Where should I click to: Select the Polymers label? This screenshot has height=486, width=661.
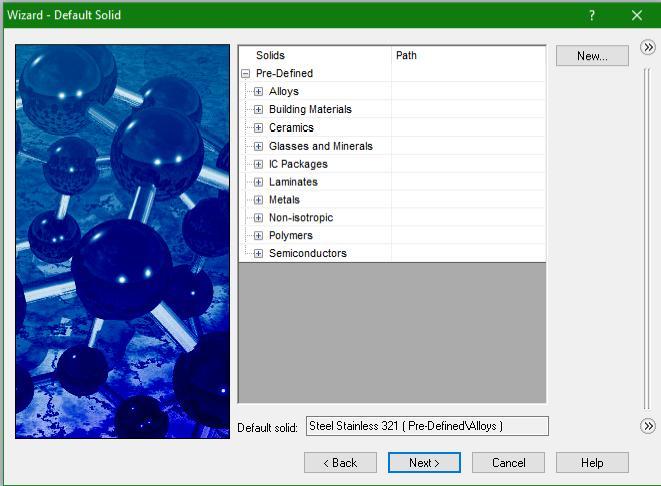point(291,235)
